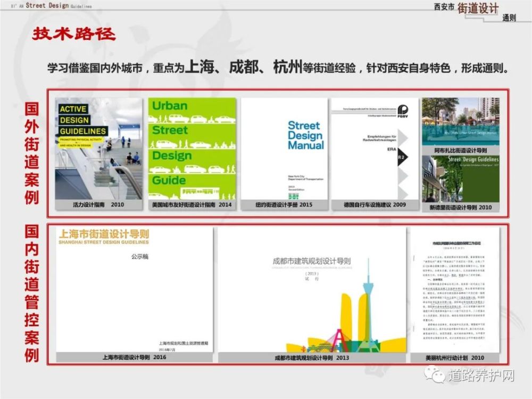Open the Shanghai Street Design Guidelines cover
The width and height of the screenshot is (532, 399).
[x=135, y=289]
